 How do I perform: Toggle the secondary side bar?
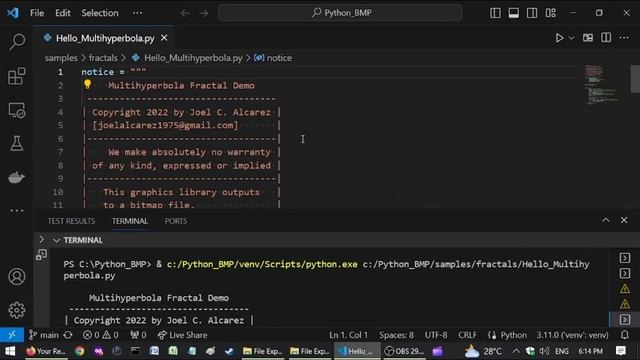point(532,13)
